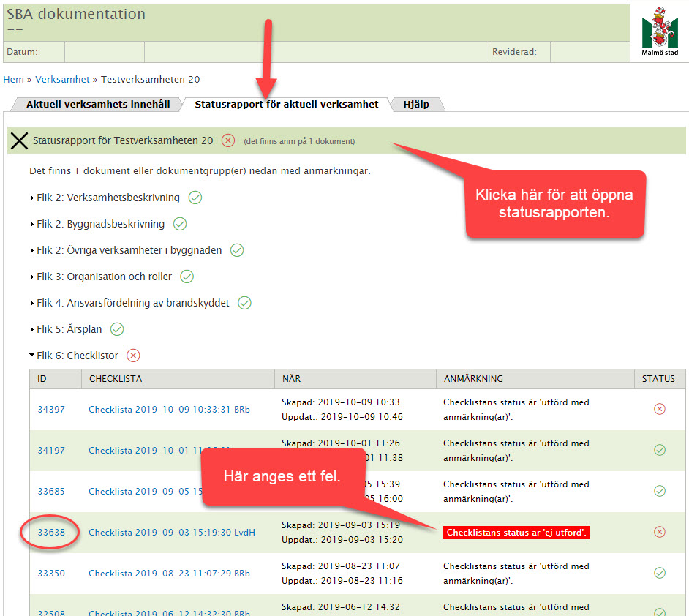Viewport: 689px width, 616px height.
Task: Click red status icon in row 34397
Action: pyautogui.click(x=660, y=409)
